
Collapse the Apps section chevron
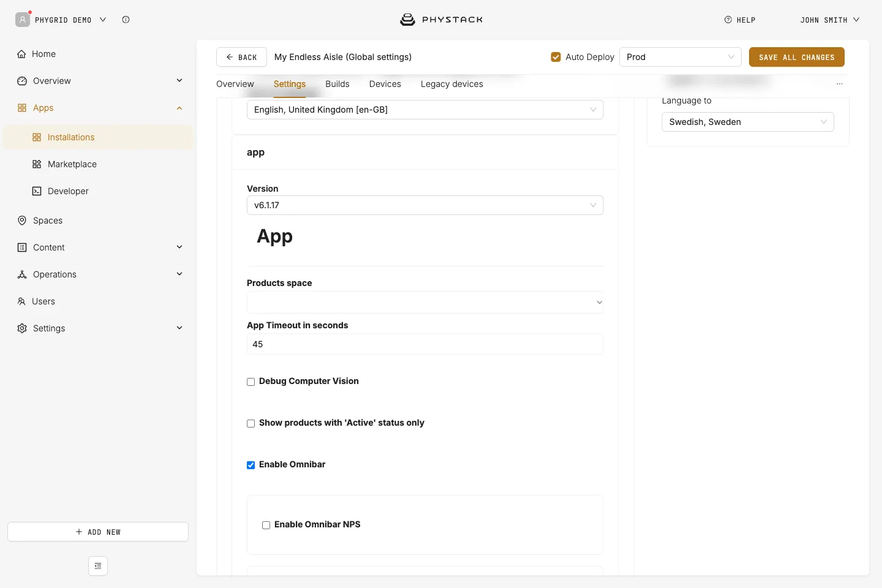(179, 108)
